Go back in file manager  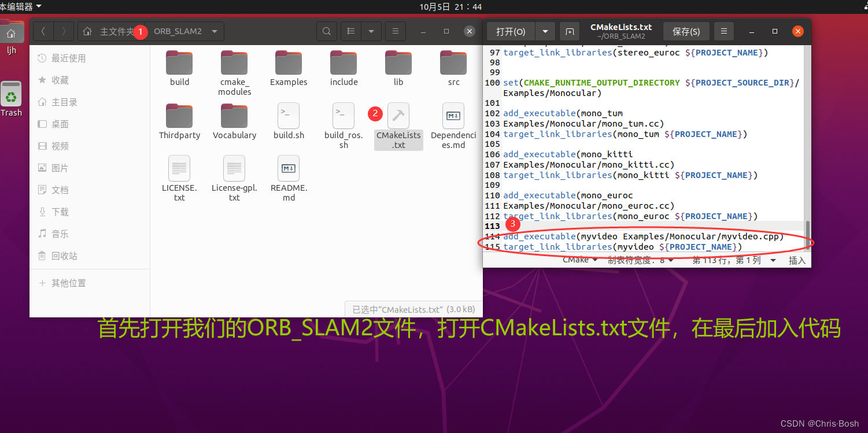pyautogui.click(x=43, y=31)
